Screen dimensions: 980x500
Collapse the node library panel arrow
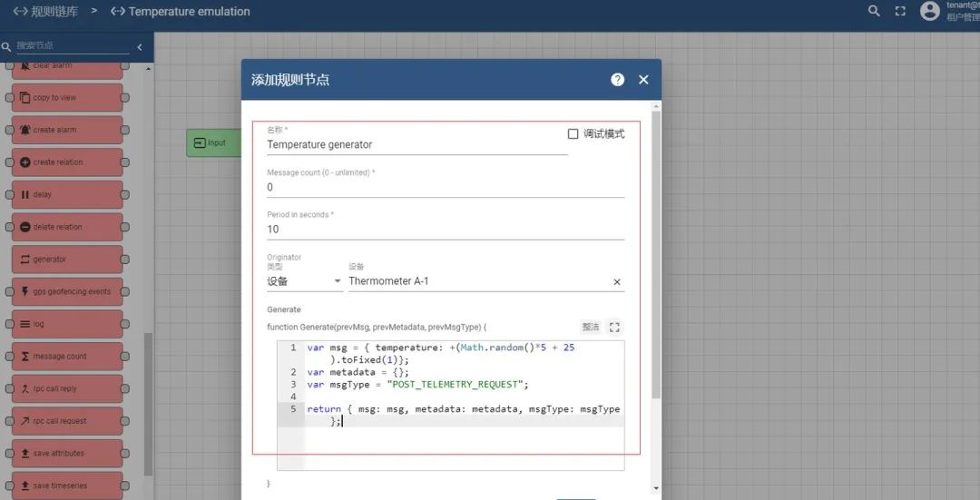point(140,47)
